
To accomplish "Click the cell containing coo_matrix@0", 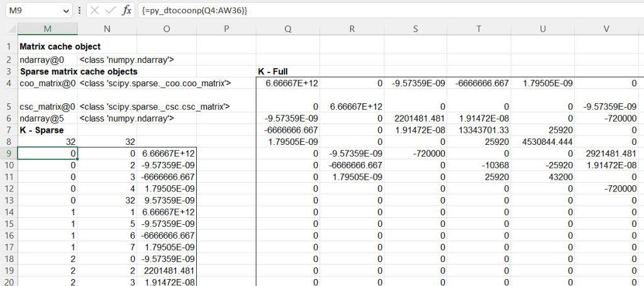I will tap(48, 83).
